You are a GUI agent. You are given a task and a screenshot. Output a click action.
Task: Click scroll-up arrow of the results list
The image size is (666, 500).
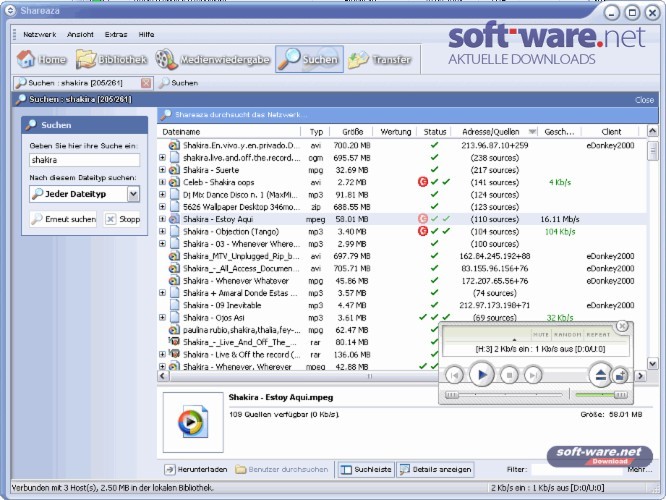(x=652, y=131)
